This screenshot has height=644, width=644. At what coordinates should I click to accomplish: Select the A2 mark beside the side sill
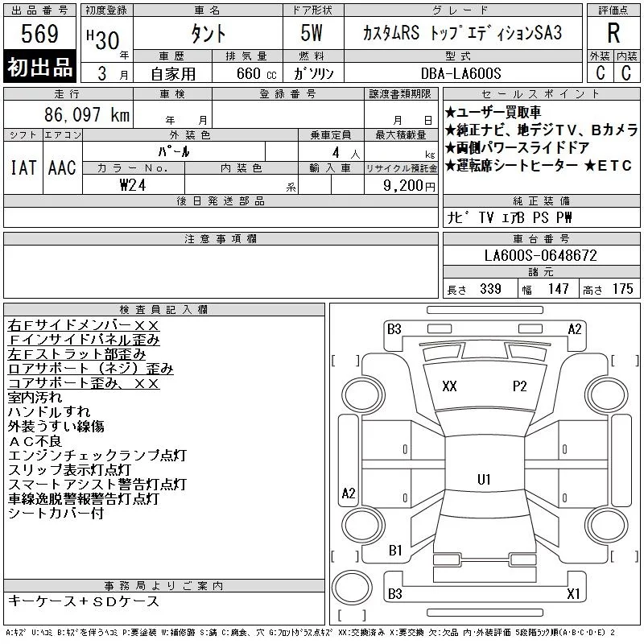coord(349,493)
